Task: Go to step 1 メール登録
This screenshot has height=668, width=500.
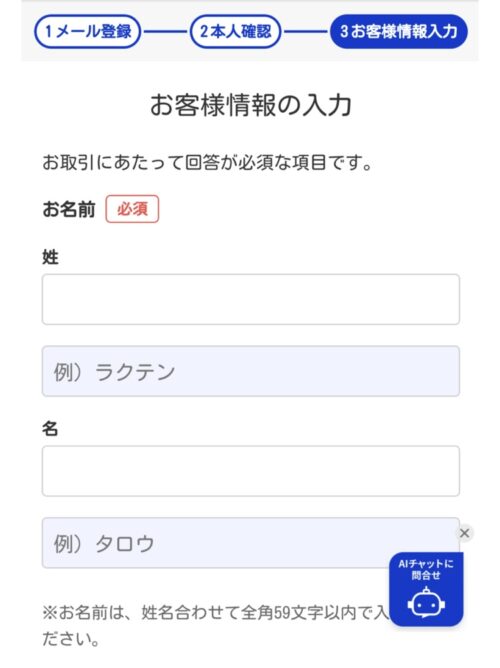Action: [x=88, y=32]
